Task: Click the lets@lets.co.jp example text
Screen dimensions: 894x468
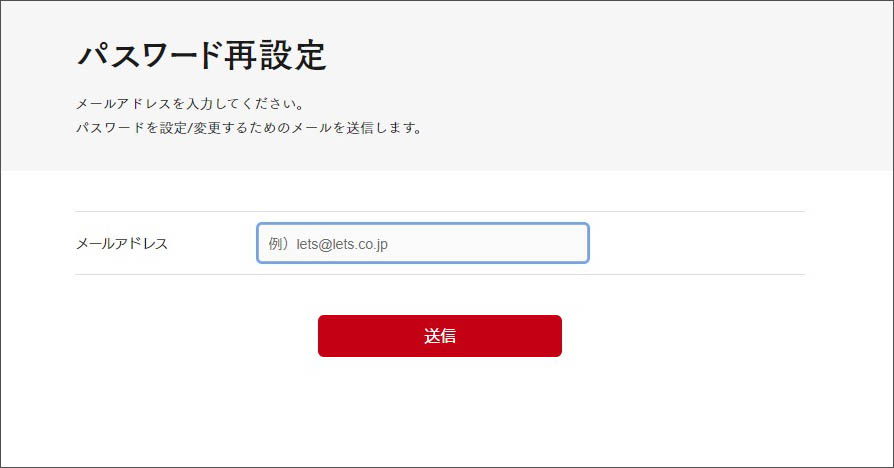Action: pyautogui.click(x=342, y=244)
